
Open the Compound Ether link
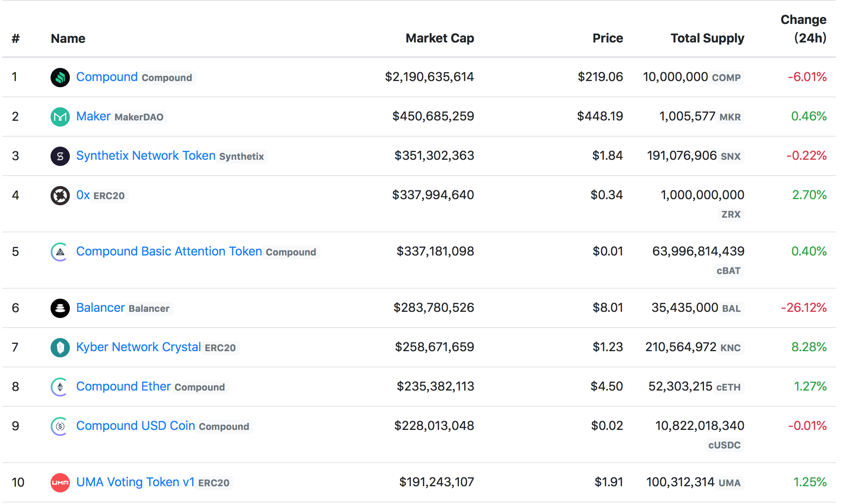pos(124,386)
